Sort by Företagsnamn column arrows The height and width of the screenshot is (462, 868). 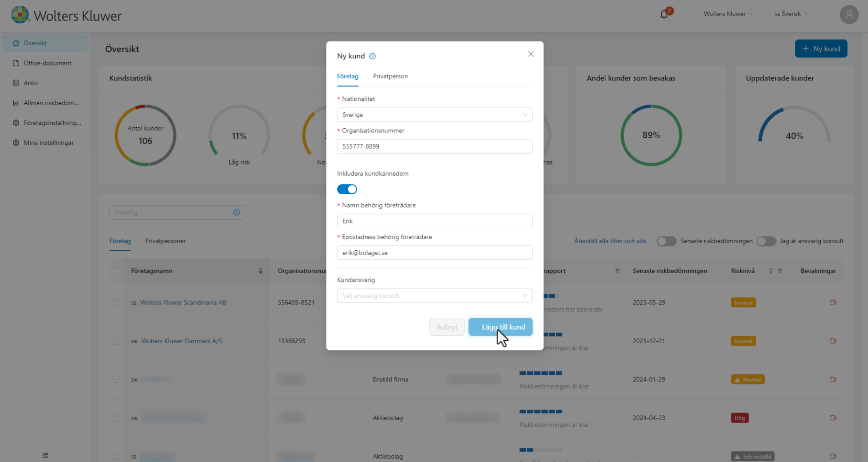pyautogui.click(x=260, y=271)
